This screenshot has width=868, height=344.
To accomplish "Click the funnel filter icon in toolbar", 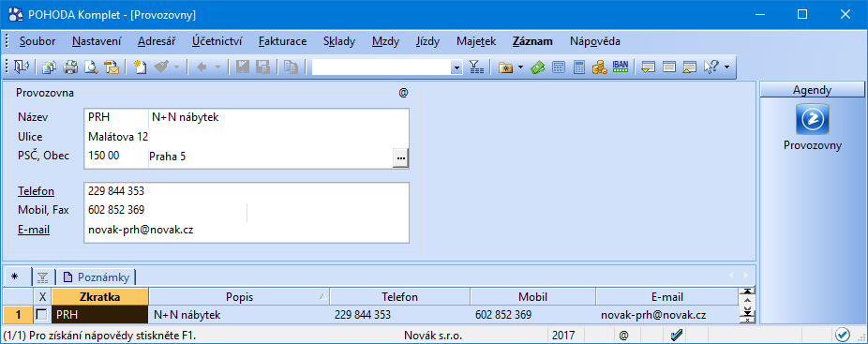I will tap(476, 67).
